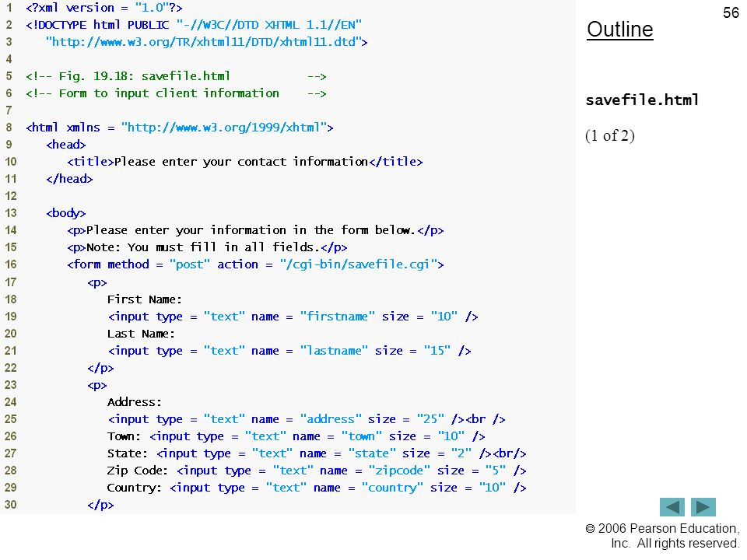This screenshot has height=560, width=747.
Task: Select the 'Address:' code text
Action: pos(135,402)
